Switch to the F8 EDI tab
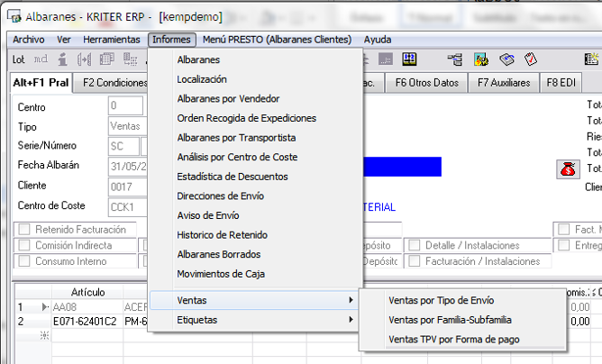Image resolution: width=602 pixels, height=364 pixels. (x=561, y=83)
